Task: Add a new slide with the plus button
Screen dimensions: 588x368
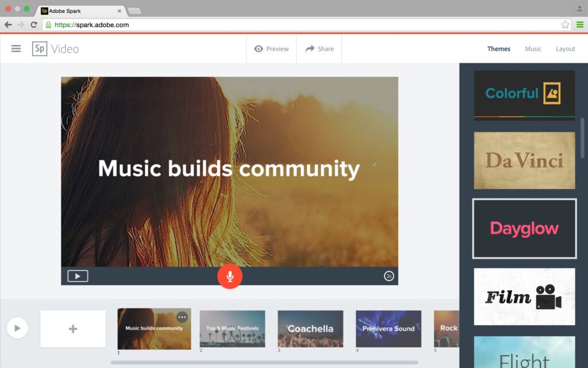Action: (x=73, y=329)
